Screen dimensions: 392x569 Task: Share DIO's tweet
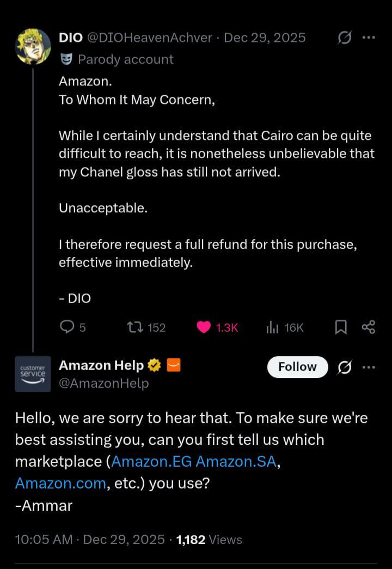click(x=369, y=327)
